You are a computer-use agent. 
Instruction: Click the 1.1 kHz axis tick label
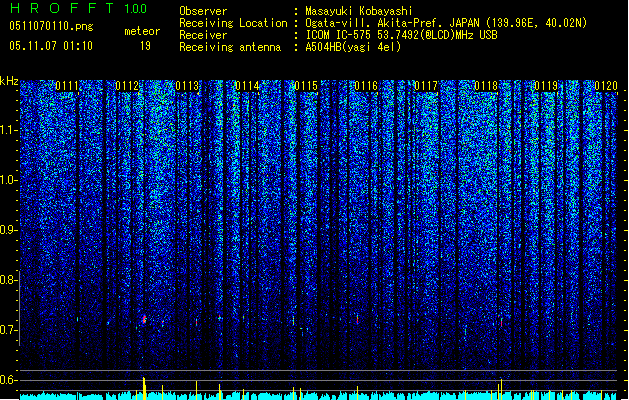tap(8, 130)
